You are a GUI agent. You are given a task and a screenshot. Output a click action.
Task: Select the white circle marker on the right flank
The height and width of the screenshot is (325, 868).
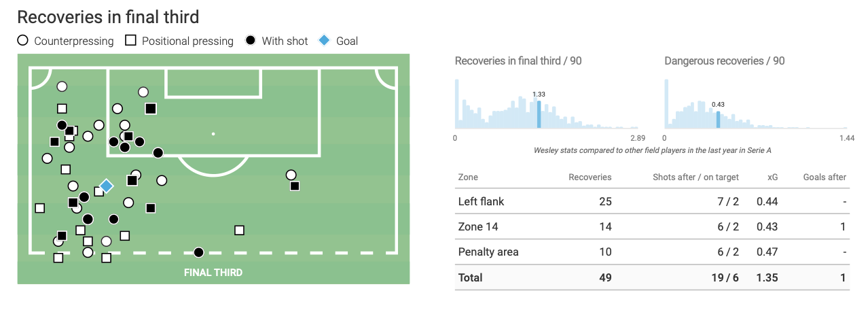pyautogui.click(x=291, y=175)
